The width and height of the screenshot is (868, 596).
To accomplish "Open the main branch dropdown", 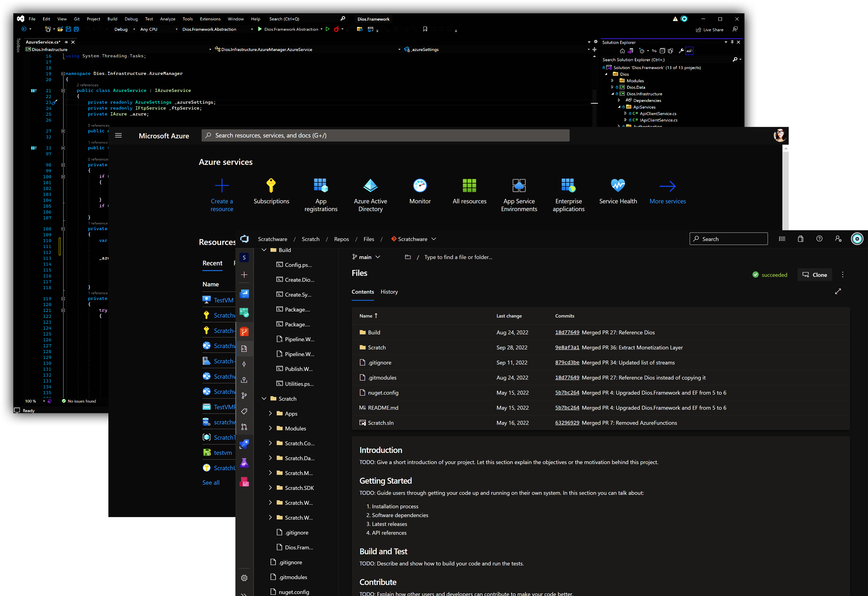I will click(366, 257).
